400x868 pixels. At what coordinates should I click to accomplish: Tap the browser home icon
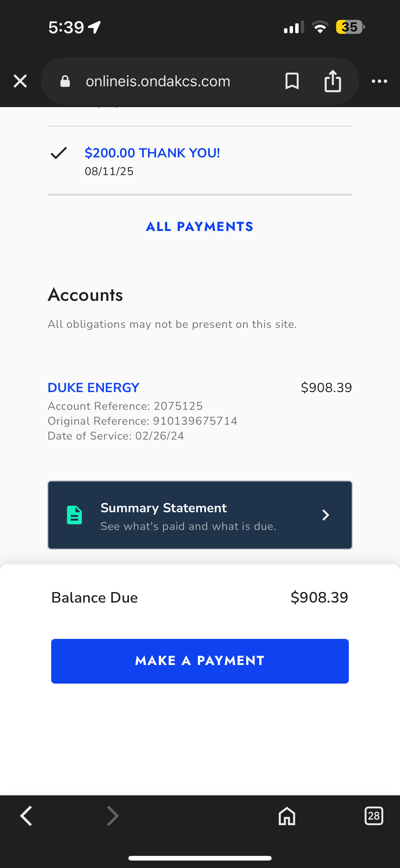coord(287,816)
